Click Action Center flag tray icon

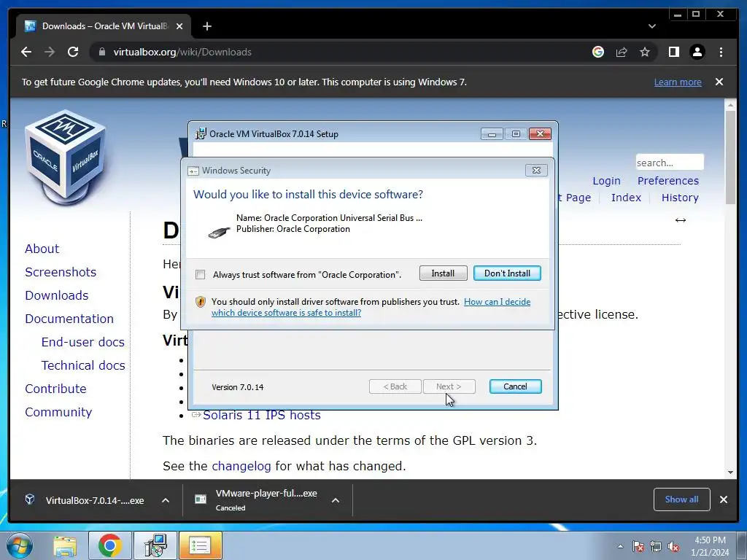pos(638,546)
